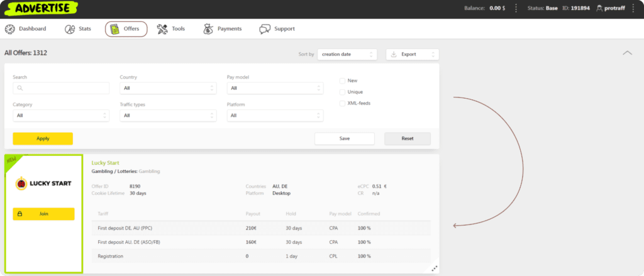Check the XML-feeds option
This screenshot has height=276, width=644.
pos(342,103)
